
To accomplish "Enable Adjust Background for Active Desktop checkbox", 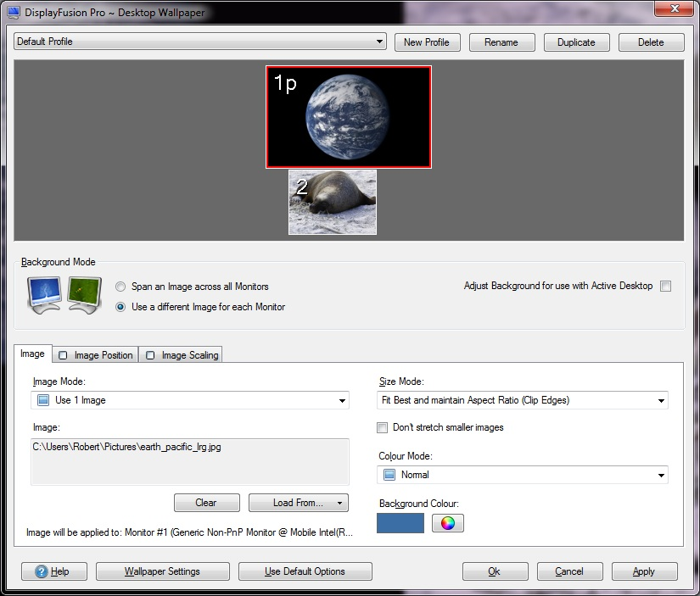I will 666,287.
